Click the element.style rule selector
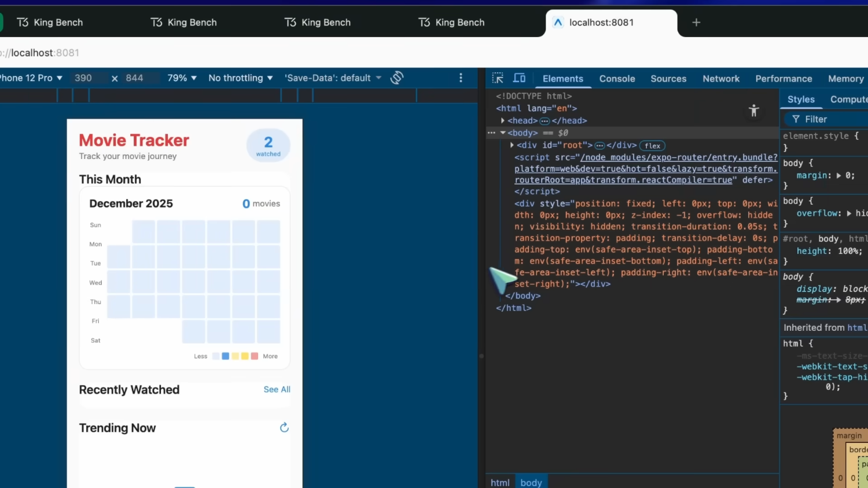 pyautogui.click(x=816, y=136)
